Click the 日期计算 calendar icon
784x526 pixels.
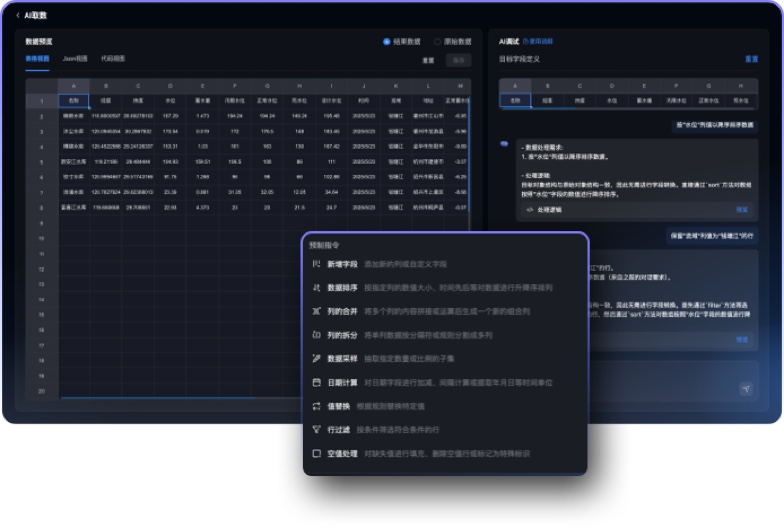(x=316, y=382)
